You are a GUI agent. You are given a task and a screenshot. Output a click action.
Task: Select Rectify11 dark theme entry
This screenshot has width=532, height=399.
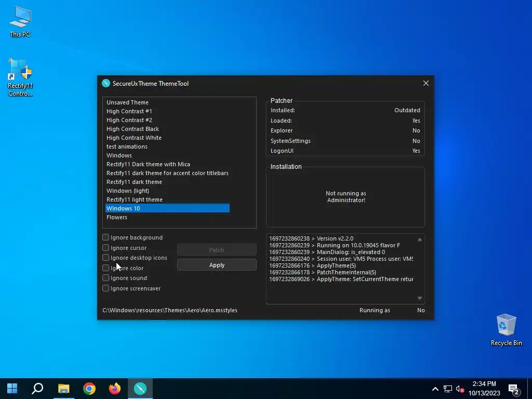(135, 182)
